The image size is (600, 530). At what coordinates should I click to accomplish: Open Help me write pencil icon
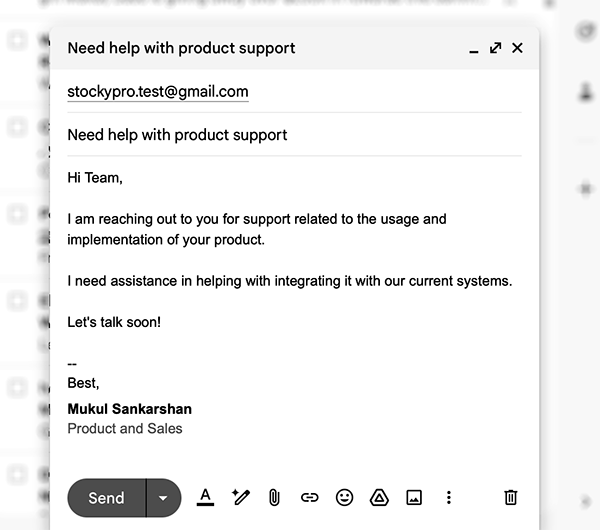[x=241, y=497]
